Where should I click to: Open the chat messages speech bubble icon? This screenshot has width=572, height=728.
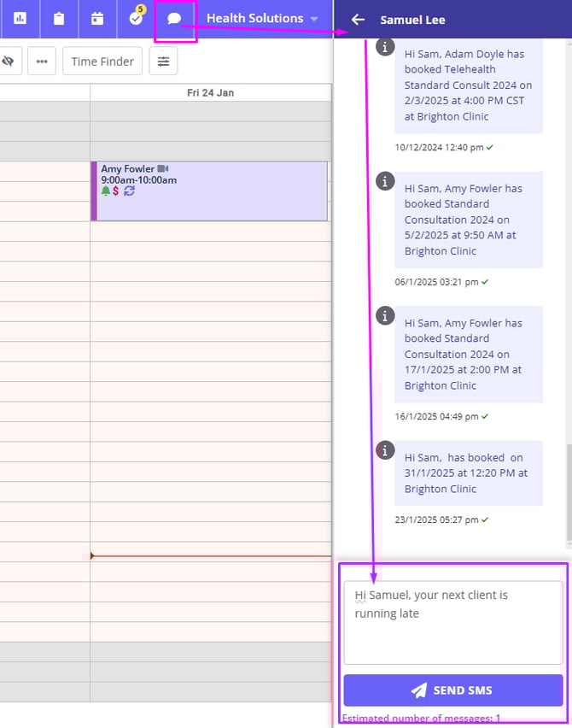(x=174, y=19)
